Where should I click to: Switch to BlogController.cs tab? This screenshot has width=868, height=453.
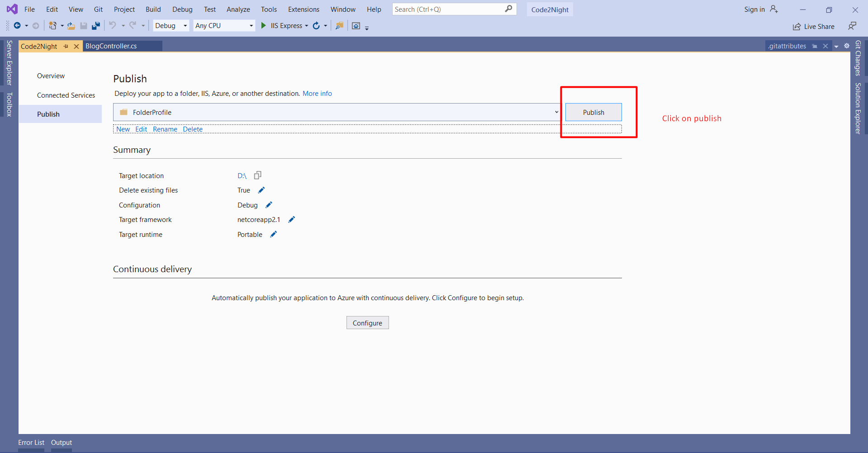(x=111, y=46)
